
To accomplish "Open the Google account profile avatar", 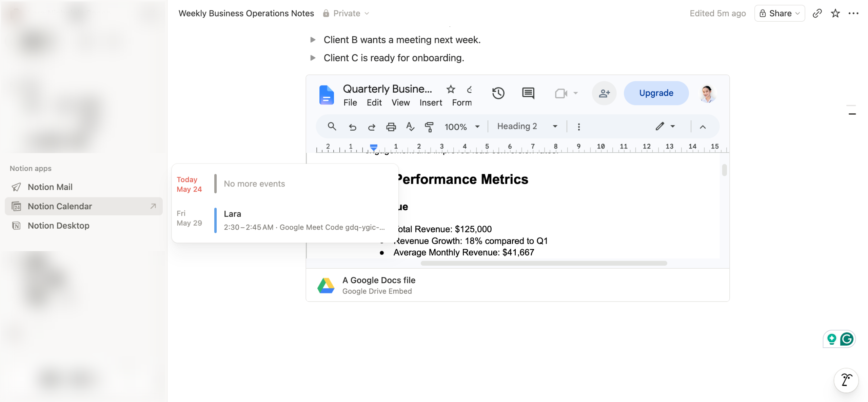I will pos(707,94).
